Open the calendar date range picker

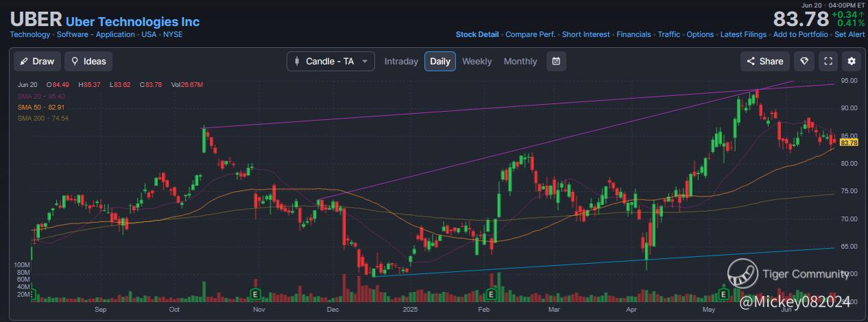tap(556, 61)
